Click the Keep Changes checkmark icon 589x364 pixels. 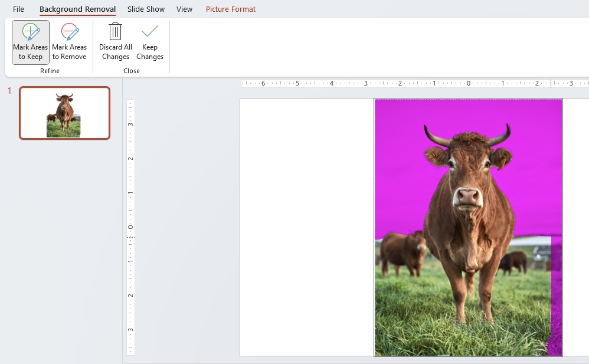tap(149, 31)
